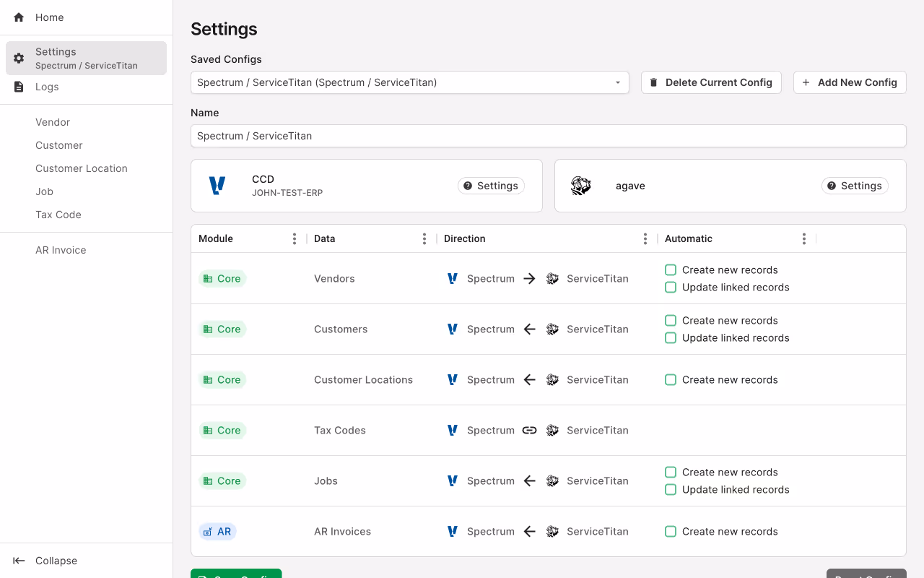Click the agave ServiceTitan logo

click(x=581, y=186)
